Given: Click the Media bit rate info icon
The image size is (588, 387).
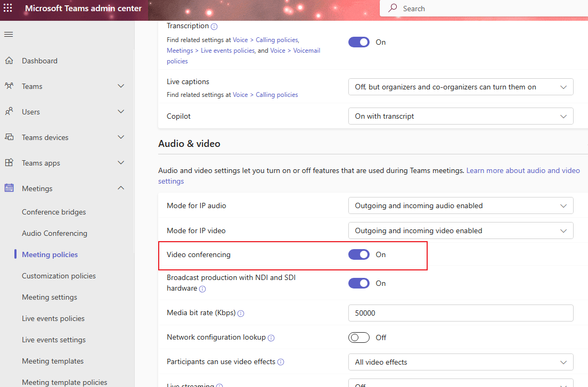Looking at the screenshot, I should 241,314.
